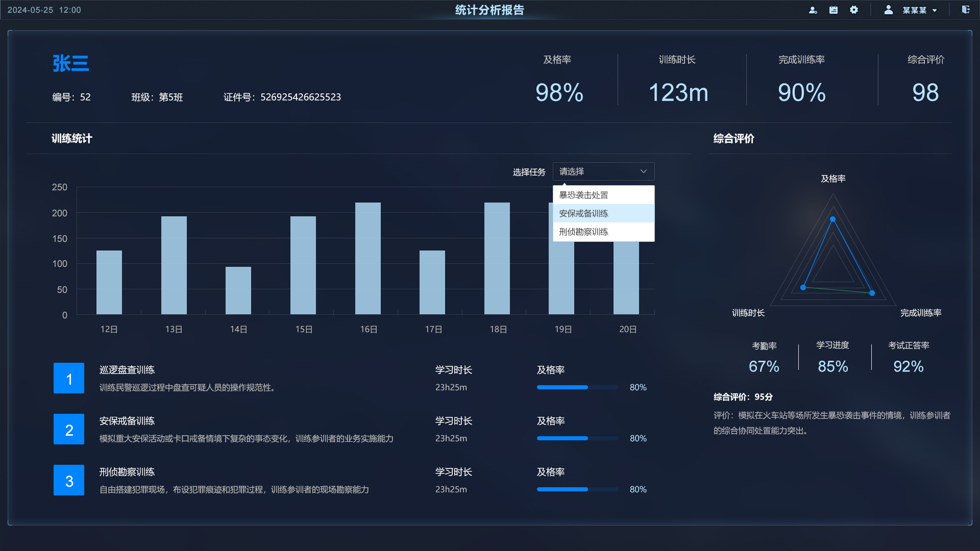Click the 训练时长 123m statistic
This screenshot has width=980, height=551.
[678, 93]
